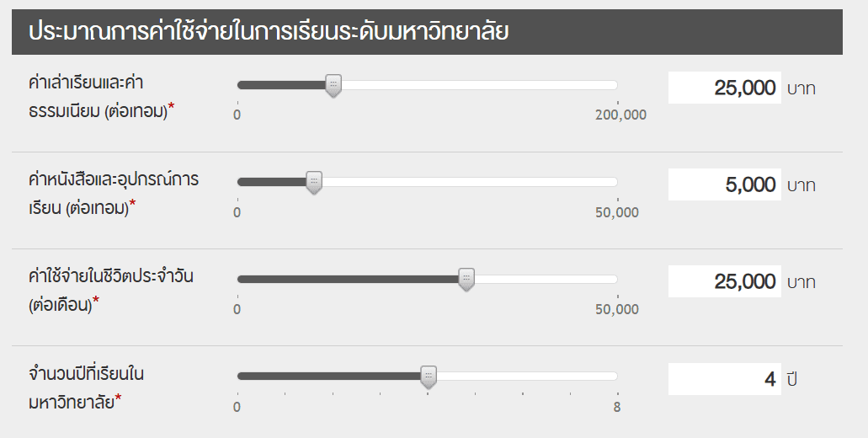The width and height of the screenshot is (868, 438).
Task: Click the 8 maximum label on years slider
Action: [617, 407]
